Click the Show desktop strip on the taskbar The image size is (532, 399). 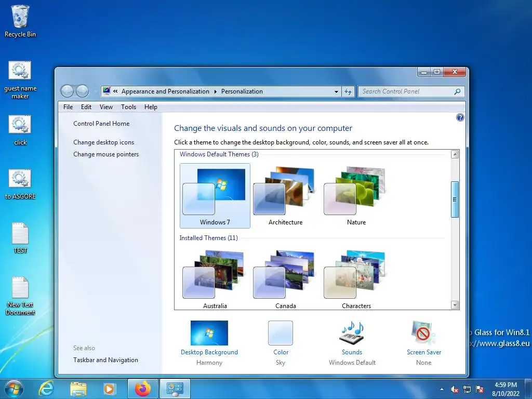click(x=529, y=389)
